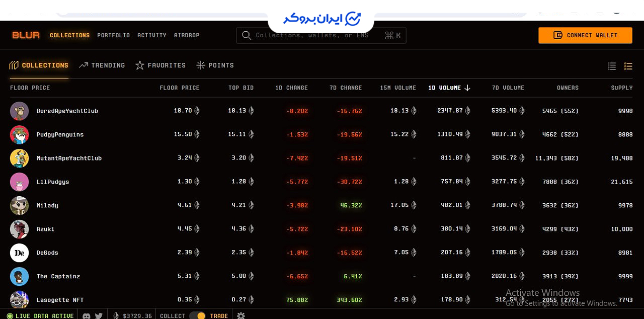
Task: Open MutantApeYachtClub avatar
Action: (19, 158)
